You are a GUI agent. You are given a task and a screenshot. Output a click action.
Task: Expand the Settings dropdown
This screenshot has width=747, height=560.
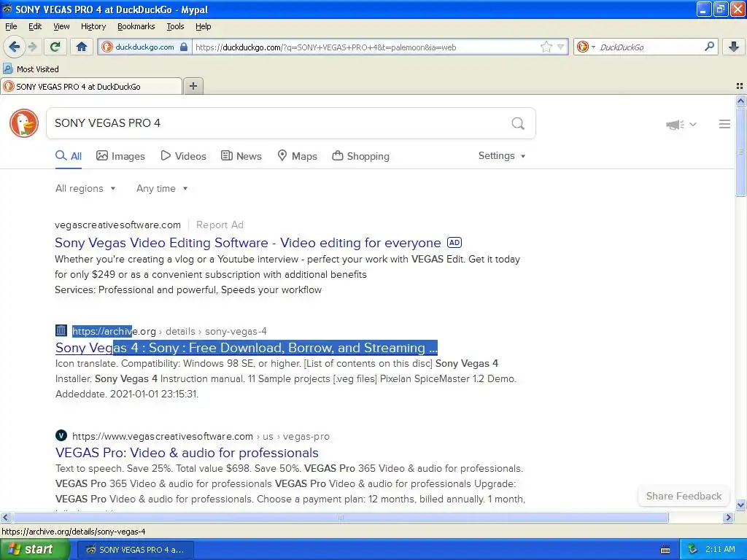(x=502, y=156)
